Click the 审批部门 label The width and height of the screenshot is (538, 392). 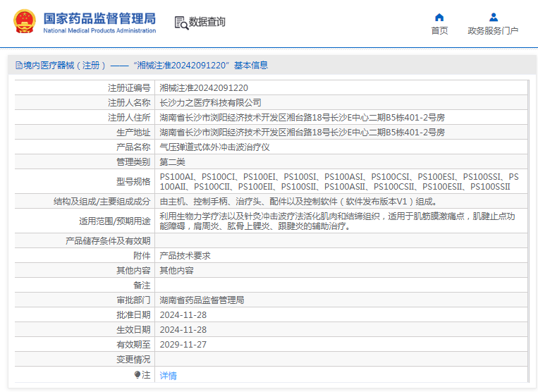133,300
